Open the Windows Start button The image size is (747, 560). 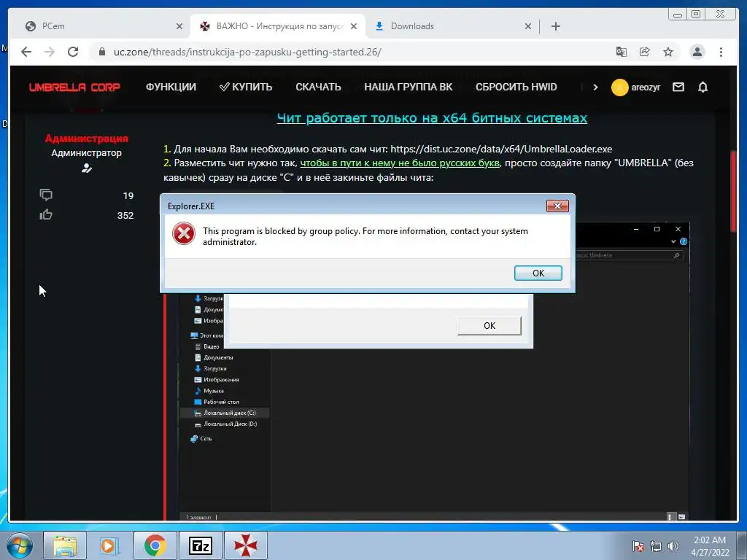[x=20, y=545]
